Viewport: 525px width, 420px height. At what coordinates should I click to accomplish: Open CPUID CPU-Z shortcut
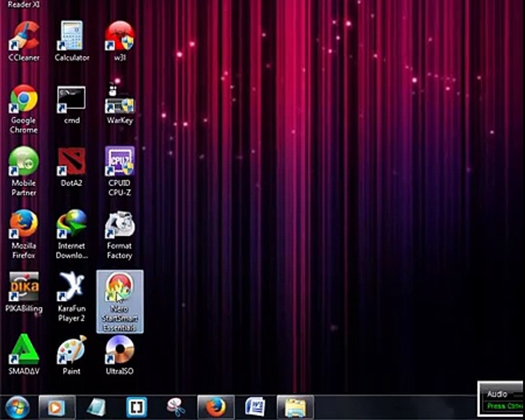120,171
